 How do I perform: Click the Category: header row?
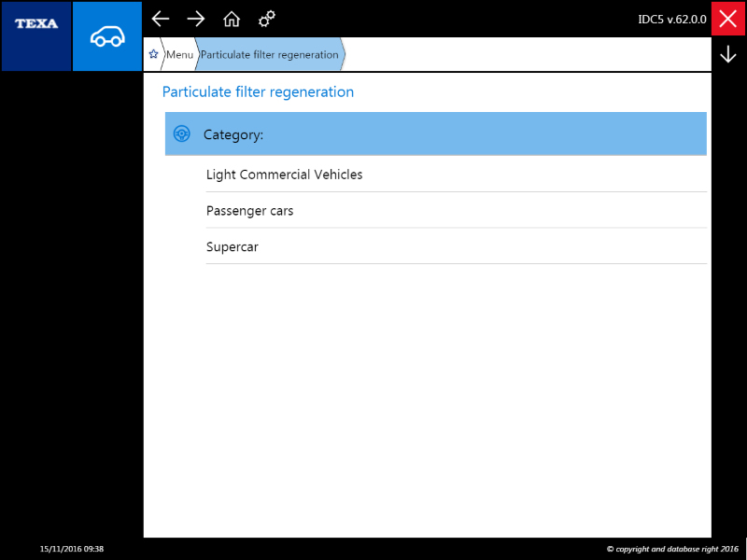[x=435, y=133]
